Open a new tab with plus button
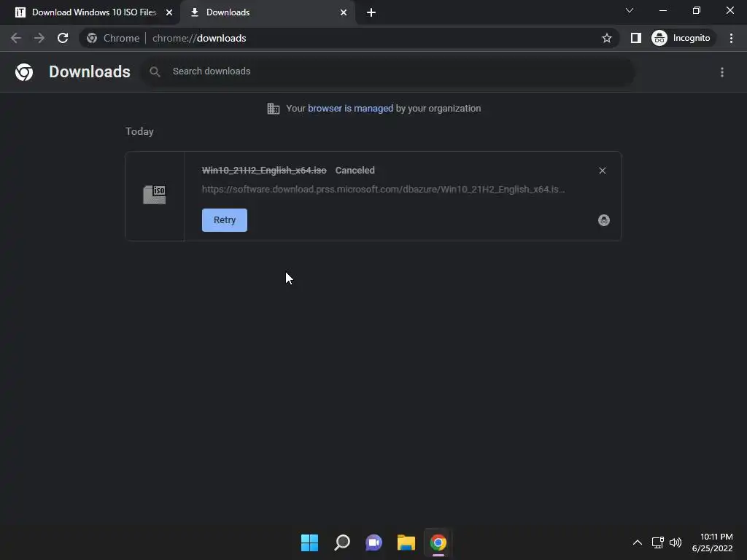This screenshot has height=560, width=747. [371, 12]
